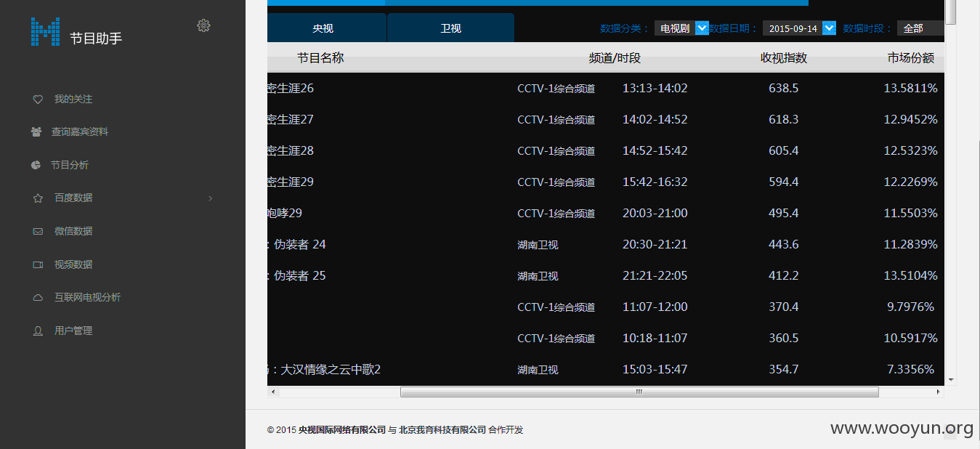
Task: Click 湖南卫视 in the 21:21-22:05 row
Action: click(x=538, y=276)
